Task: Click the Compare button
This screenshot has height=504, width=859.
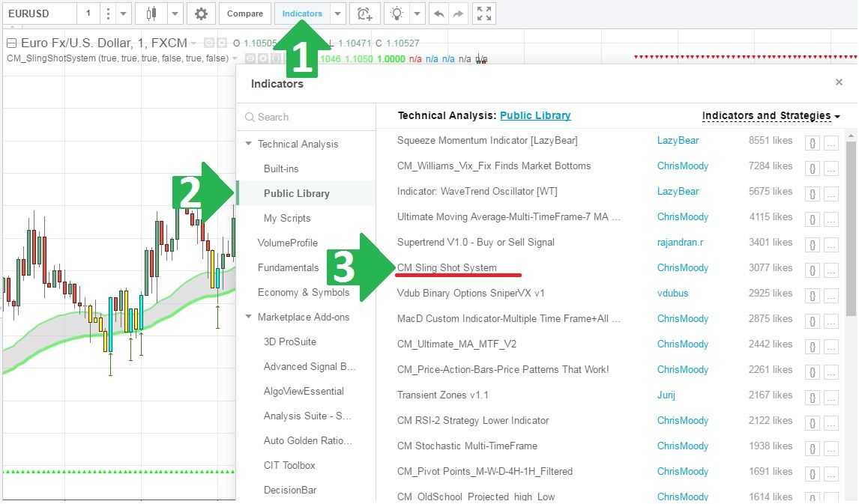Action: coord(244,13)
